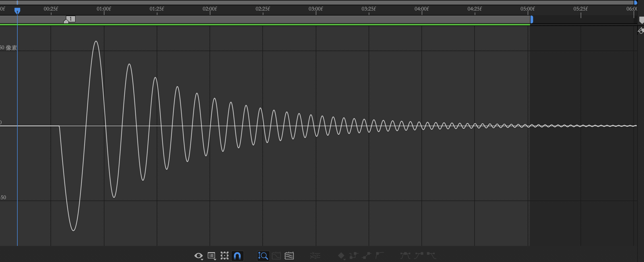This screenshot has width=644, height=262.
Task: Click the 01:00f time ruler label
Action: tap(104, 9)
